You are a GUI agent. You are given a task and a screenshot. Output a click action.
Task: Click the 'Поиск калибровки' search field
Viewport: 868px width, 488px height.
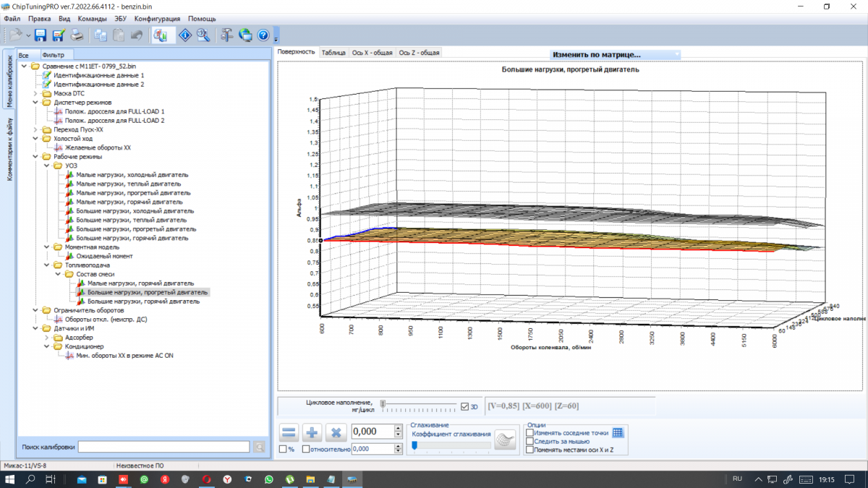163,447
